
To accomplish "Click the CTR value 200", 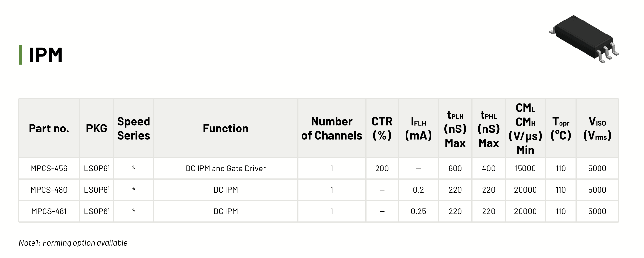I will pos(382,169).
